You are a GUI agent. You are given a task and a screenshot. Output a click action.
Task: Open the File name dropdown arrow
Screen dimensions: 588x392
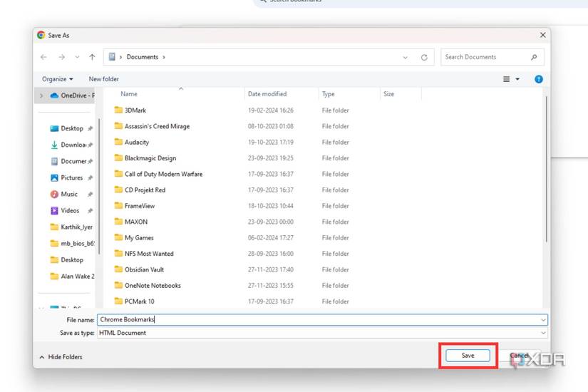[543, 320]
